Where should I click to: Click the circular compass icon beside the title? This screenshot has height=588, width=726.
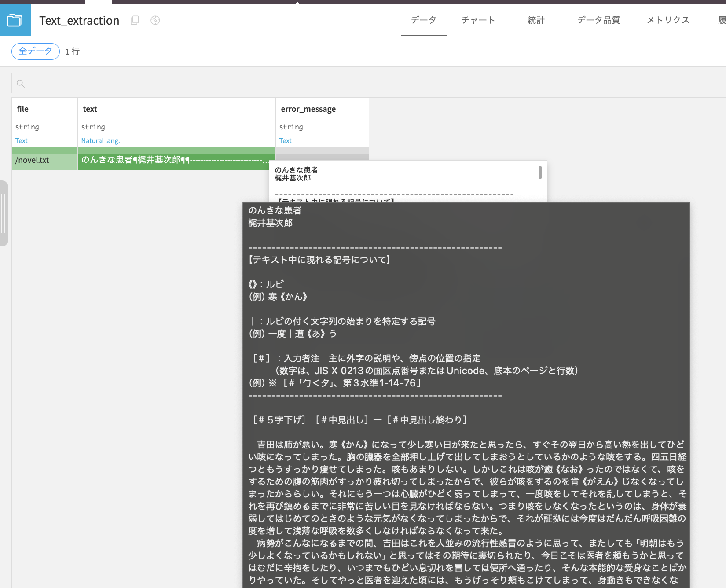point(155,20)
